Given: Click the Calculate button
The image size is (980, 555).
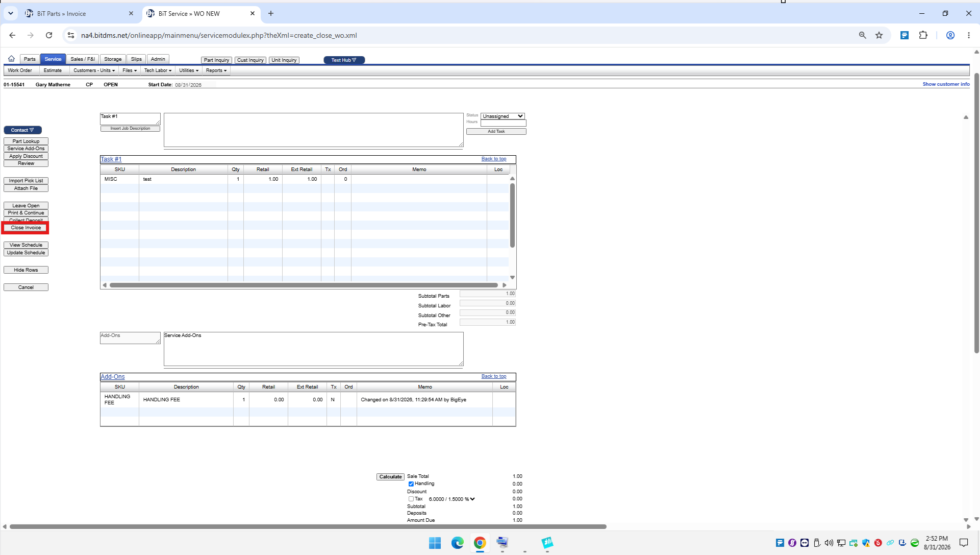Looking at the screenshot, I should click(x=390, y=477).
